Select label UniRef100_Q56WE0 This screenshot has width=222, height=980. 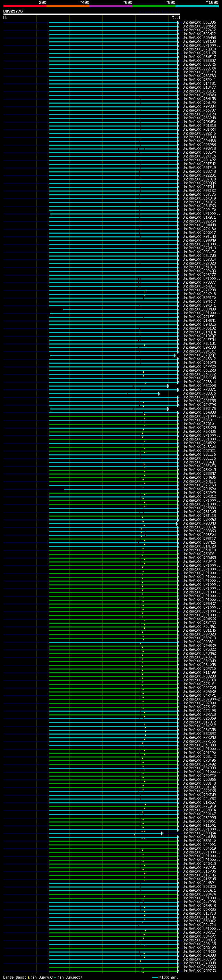pyautogui.click(x=199, y=122)
